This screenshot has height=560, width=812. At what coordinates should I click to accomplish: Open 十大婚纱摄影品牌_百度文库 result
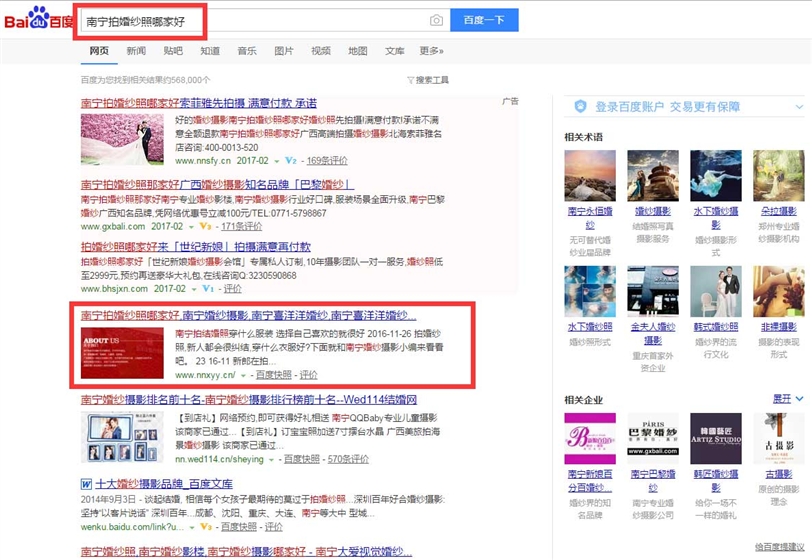point(164,484)
